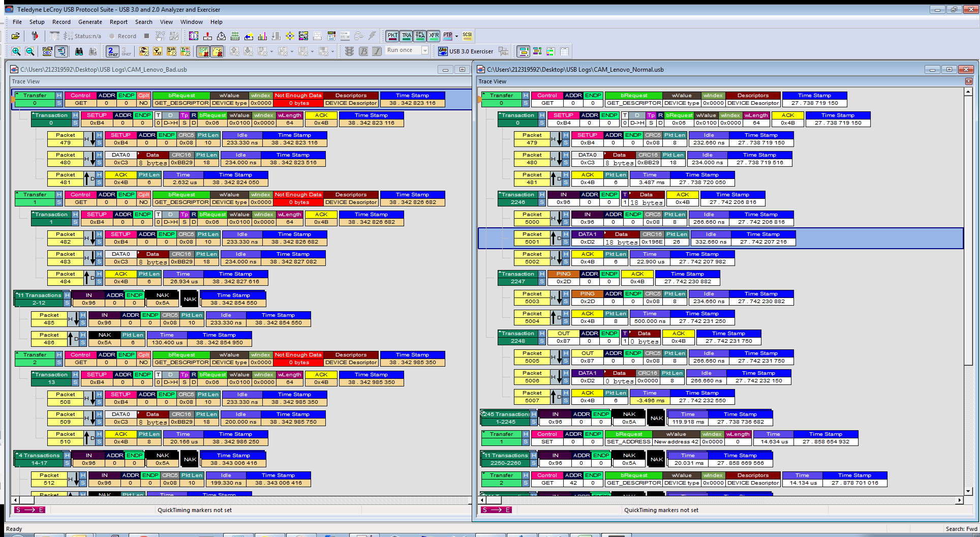This screenshot has height=537, width=980.
Task: Toggle SPL TRA split transaction view
Action: point(420,36)
